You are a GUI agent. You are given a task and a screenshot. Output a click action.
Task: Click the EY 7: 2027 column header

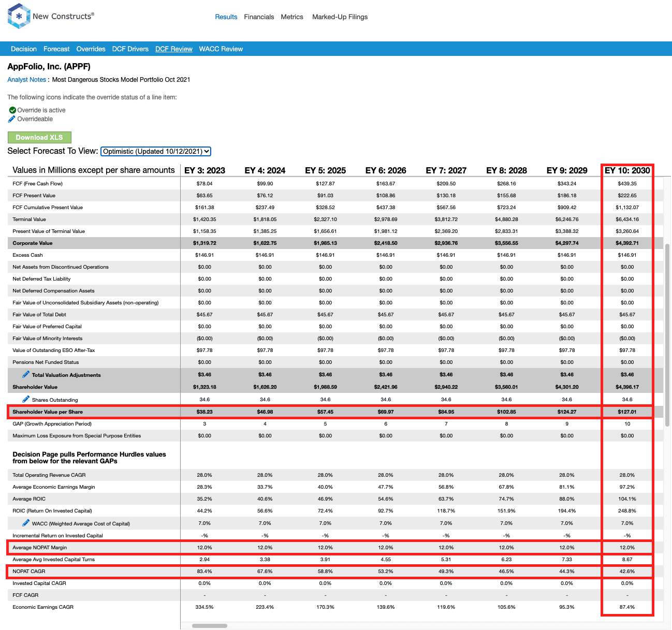coord(446,170)
